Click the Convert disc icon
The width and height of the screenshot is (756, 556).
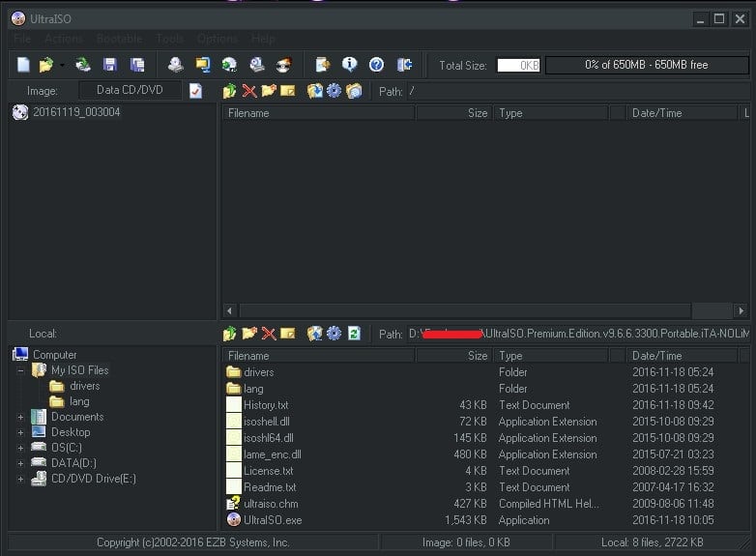[229, 64]
